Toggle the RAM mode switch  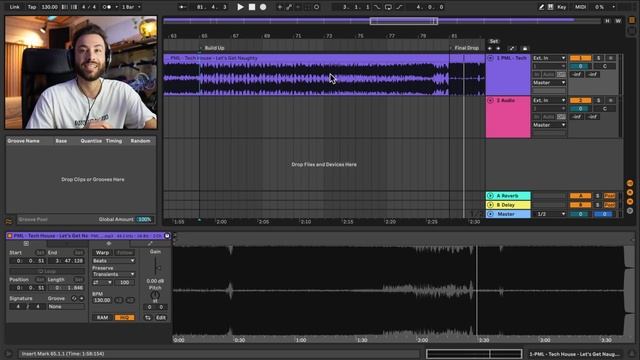102,318
